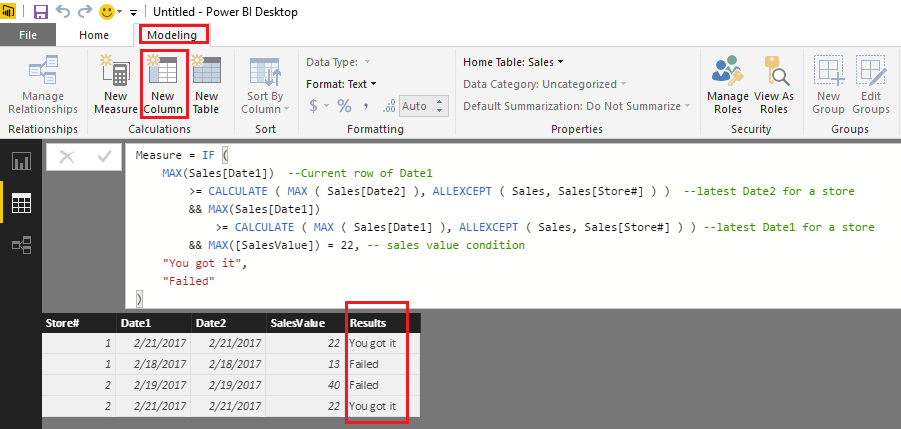Click the "Failed" result for SalesValue 13
Screen dimensions: 901x429
pyautogui.click(x=363, y=364)
